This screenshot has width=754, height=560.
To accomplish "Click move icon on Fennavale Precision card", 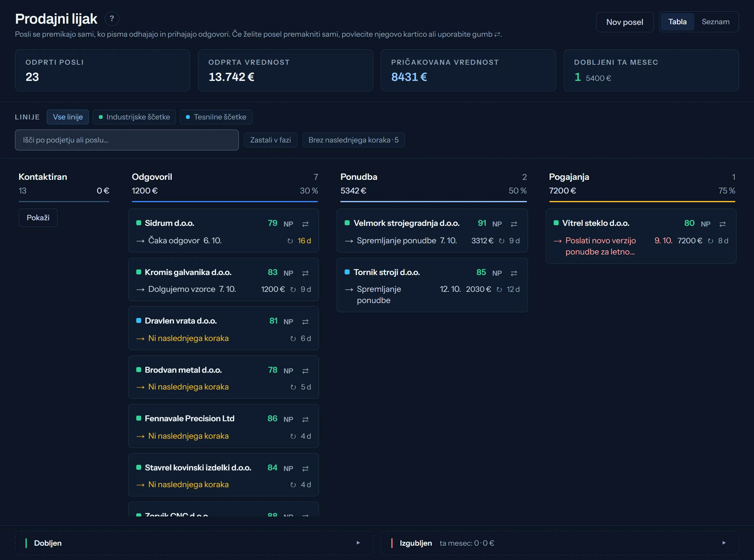I will (x=305, y=419).
